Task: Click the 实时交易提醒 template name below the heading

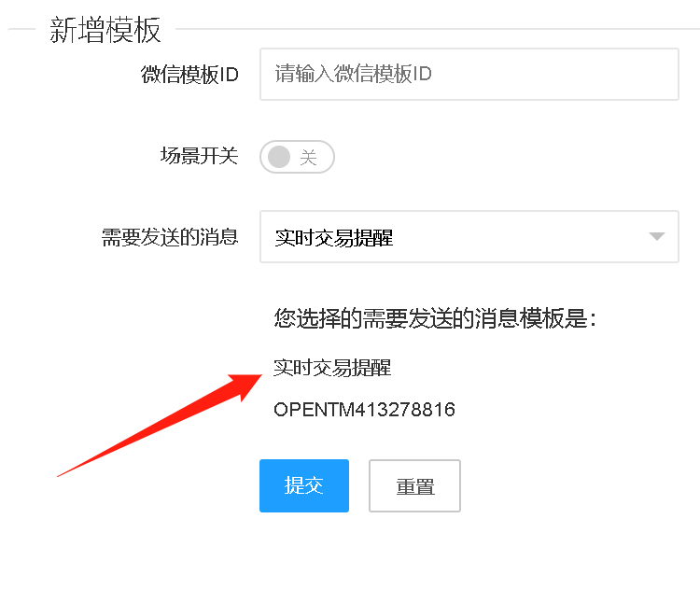Action: click(332, 368)
